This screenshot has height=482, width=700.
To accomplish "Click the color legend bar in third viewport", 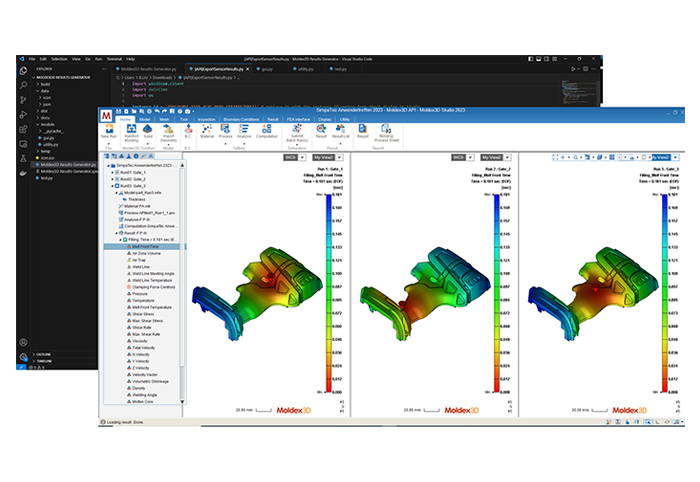I will (x=665, y=293).
